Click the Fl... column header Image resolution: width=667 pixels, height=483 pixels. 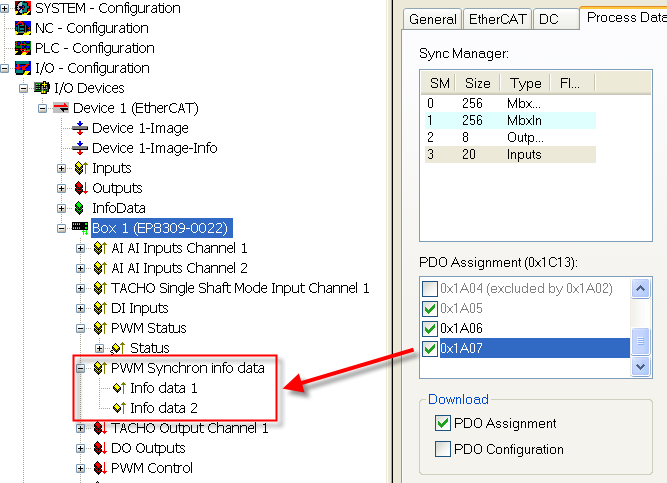coord(570,83)
